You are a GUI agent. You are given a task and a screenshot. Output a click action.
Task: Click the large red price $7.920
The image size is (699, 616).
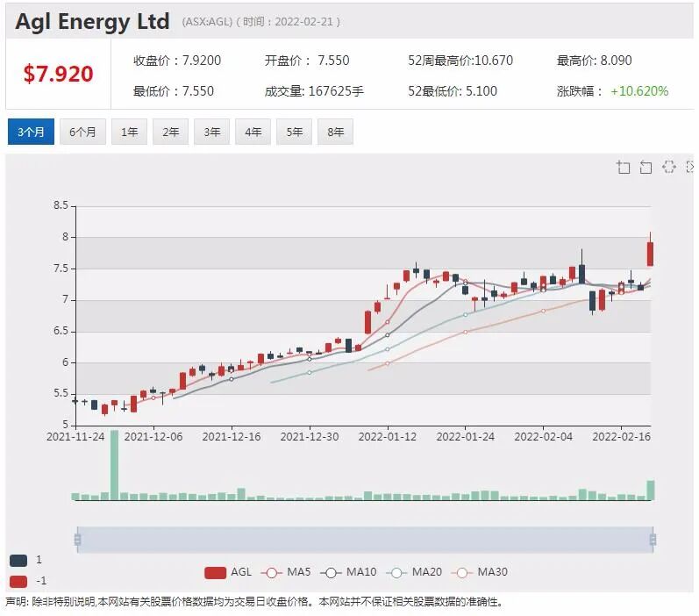58,74
